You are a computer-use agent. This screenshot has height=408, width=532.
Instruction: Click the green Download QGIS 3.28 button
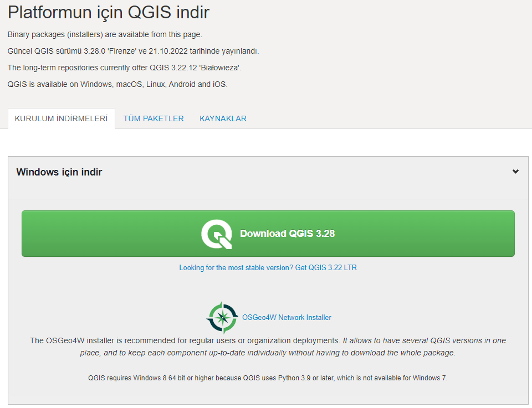pos(268,234)
